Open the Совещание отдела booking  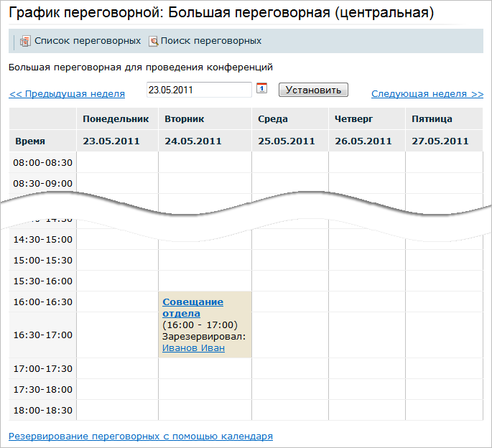pyautogui.click(x=192, y=307)
